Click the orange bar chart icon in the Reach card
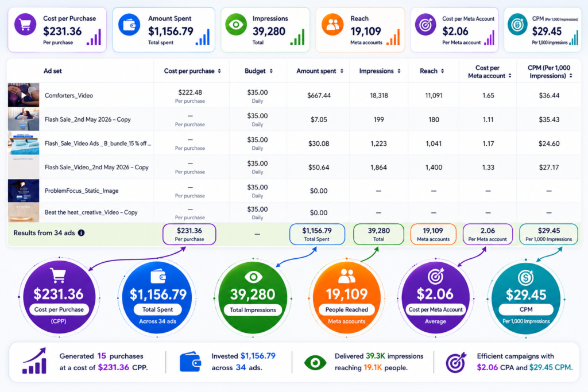588x392 pixels. pyautogui.click(x=393, y=37)
